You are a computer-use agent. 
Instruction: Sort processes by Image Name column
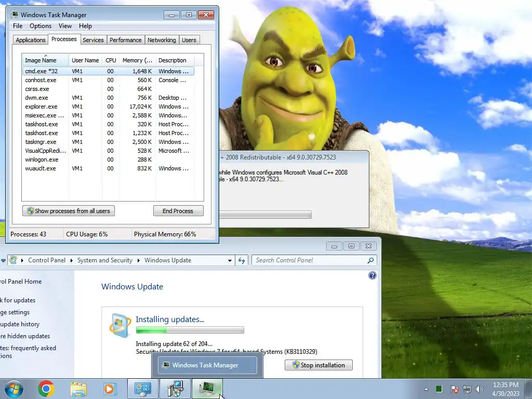click(45, 60)
